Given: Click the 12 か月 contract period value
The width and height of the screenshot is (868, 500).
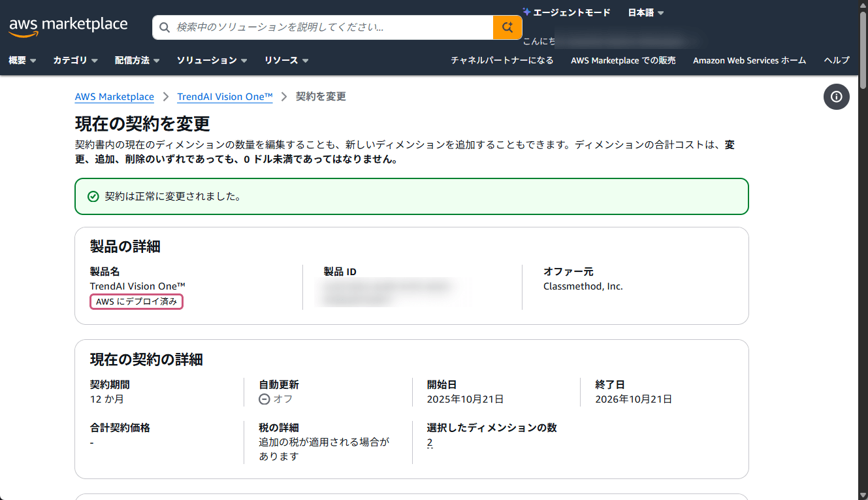Looking at the screenshot, I should 106,399.
